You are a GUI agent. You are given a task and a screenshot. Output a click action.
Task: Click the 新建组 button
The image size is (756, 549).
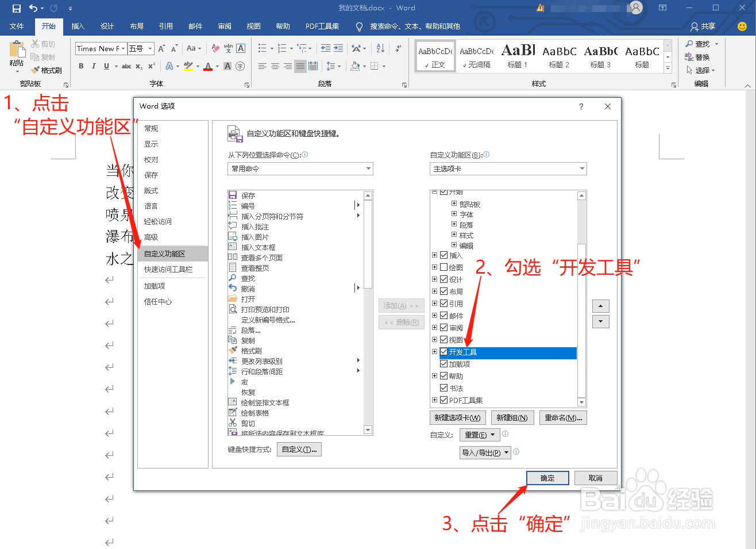[512, 418]
